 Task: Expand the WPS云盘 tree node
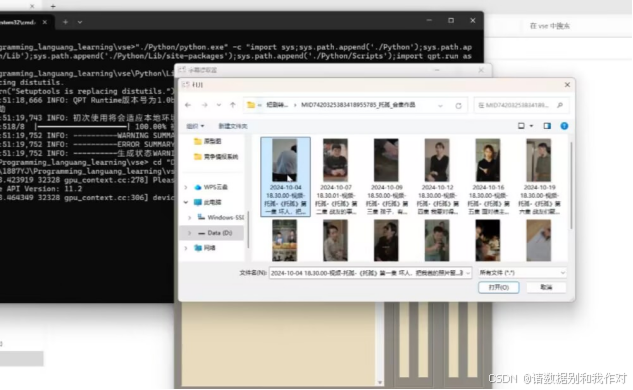pyautogui.click(x=186, y=187)
